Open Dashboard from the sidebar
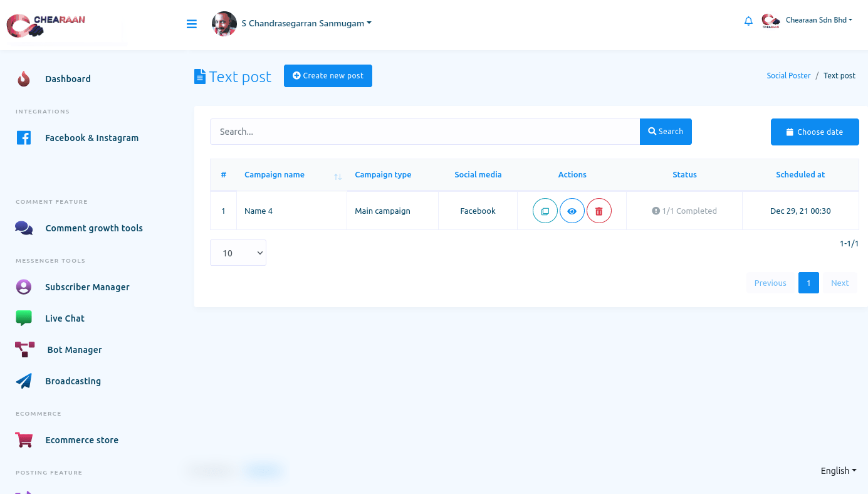Image resolution: width=868 pixels, height=494 pixels. (x=68, y=79)
